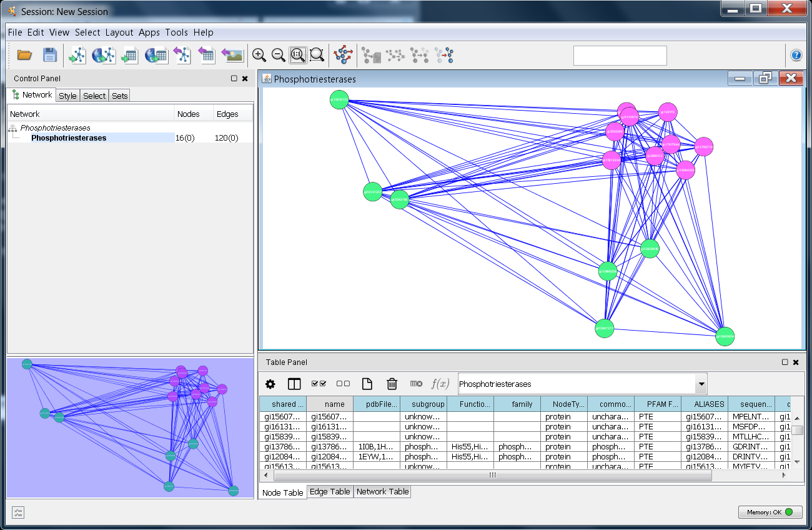Click the Memory: OK status button
The height and width of the screenshot is (530, 812).
click(x=770, y=512)
